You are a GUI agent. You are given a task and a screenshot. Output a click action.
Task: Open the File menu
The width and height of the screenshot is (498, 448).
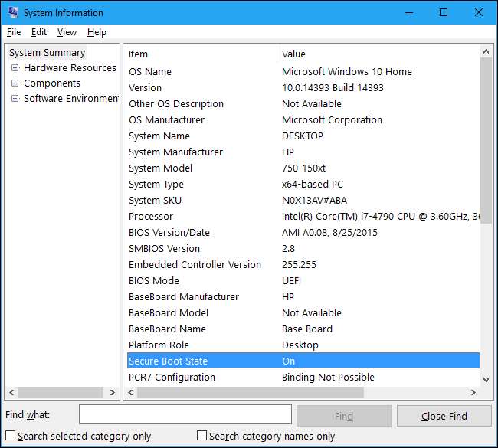click(14, 32)
